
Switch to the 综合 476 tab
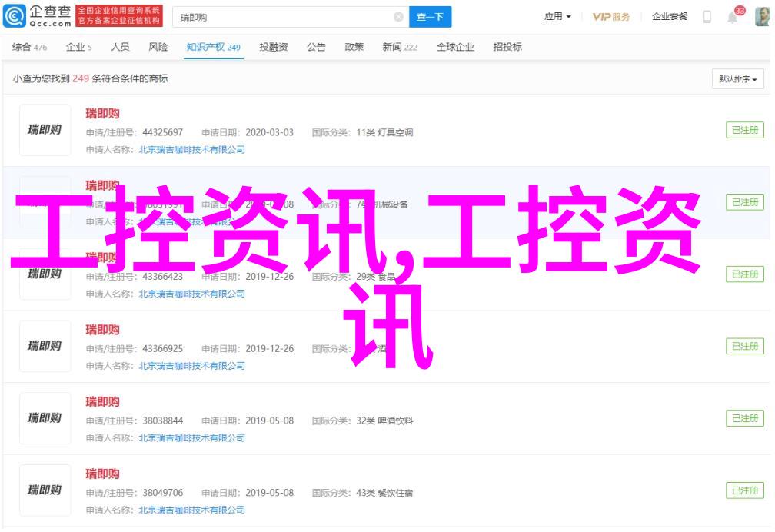point(30,47)
